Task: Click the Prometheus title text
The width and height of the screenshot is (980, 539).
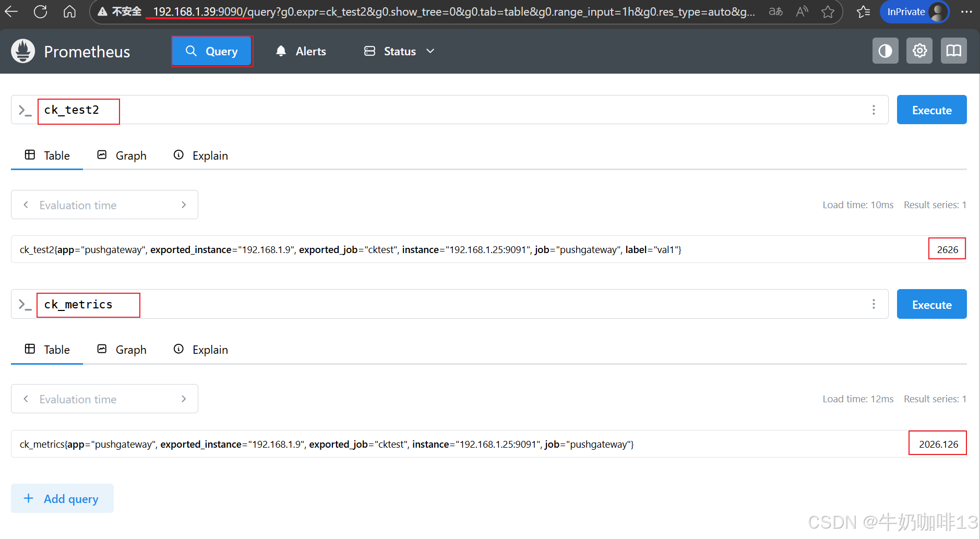Action: tap(87, 52)
